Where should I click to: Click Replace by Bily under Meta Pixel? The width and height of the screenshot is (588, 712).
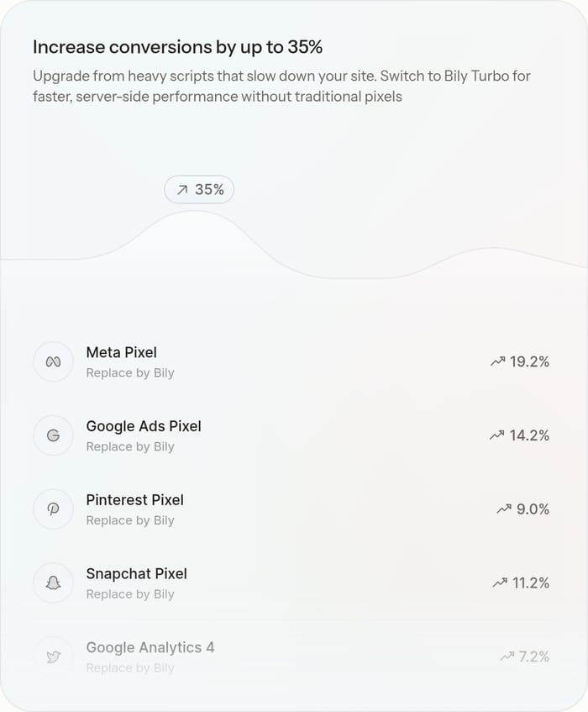[130, 372]
